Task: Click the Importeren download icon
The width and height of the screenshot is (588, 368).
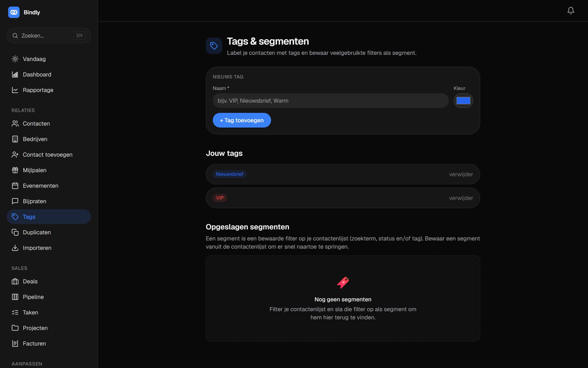Action: tap(15, 248)
